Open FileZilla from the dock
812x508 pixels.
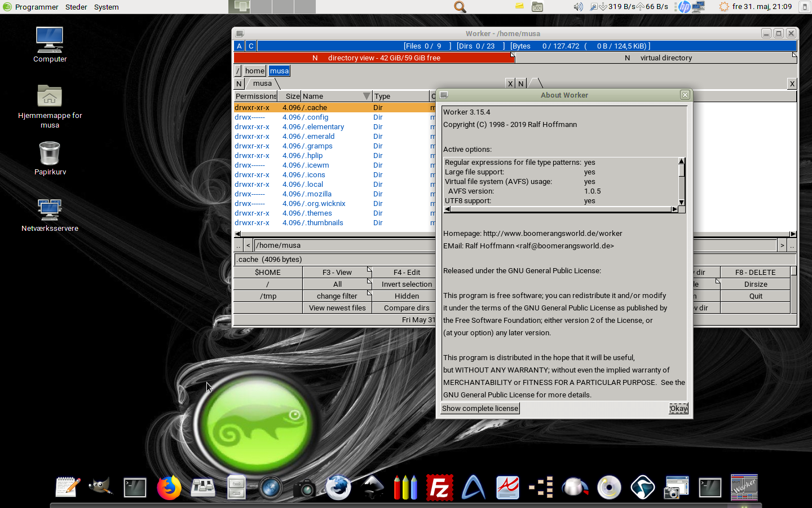point(439,488)
